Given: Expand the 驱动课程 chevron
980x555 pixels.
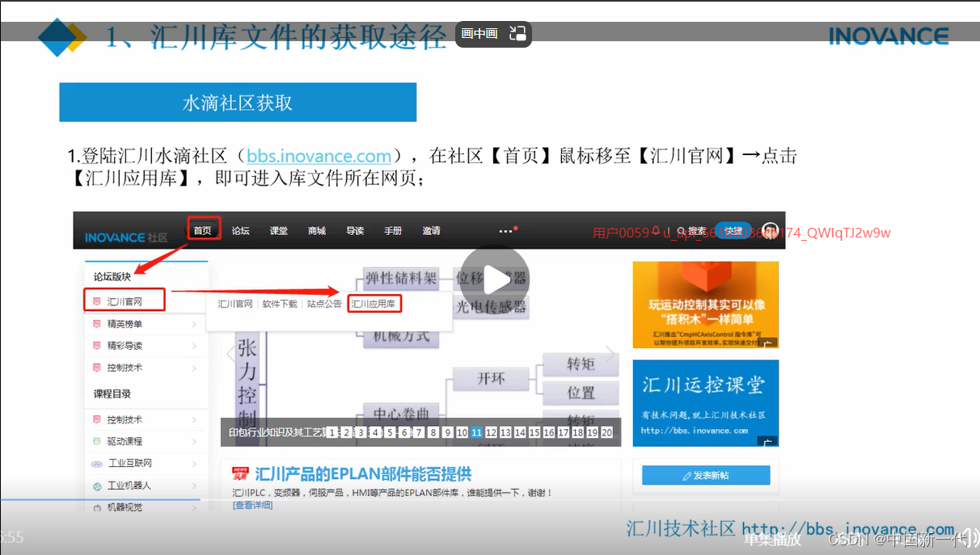Looking at the screenshot, I should point(195,442).
